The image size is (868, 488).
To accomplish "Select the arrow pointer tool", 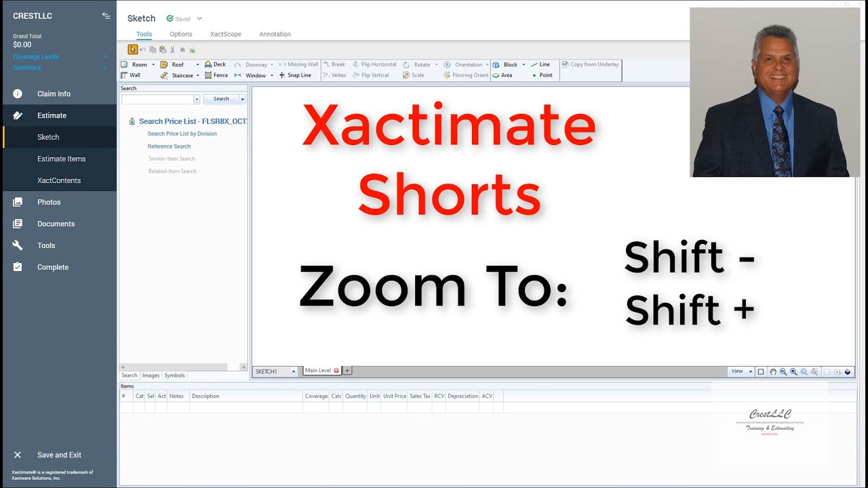I will point(133,49).
